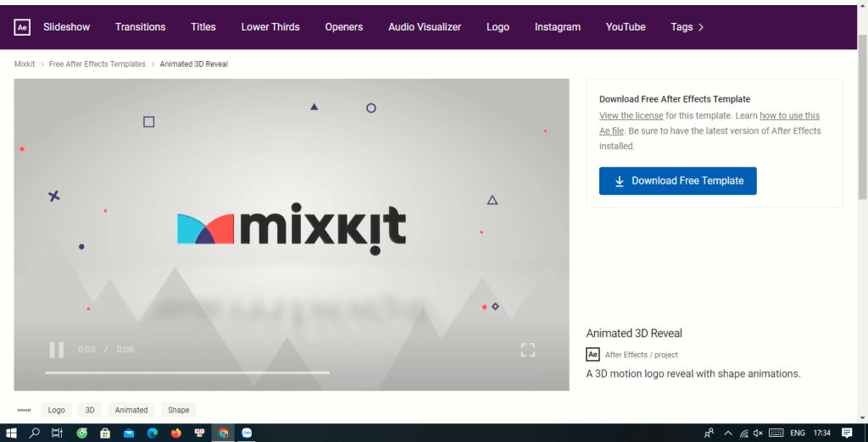Click the video preview of mixkit logo
Viewport: 868px width, 442px height.
click(292, 235)
